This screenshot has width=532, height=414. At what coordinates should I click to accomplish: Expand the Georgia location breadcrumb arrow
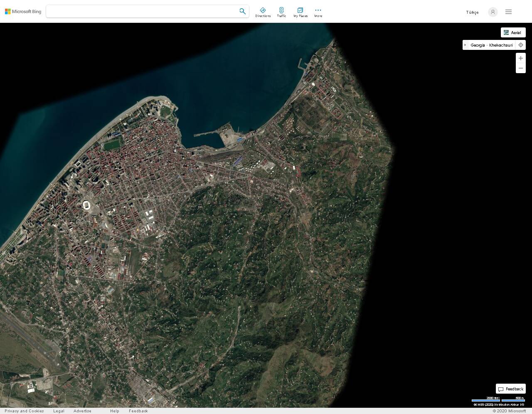click(x=465, y=45)
